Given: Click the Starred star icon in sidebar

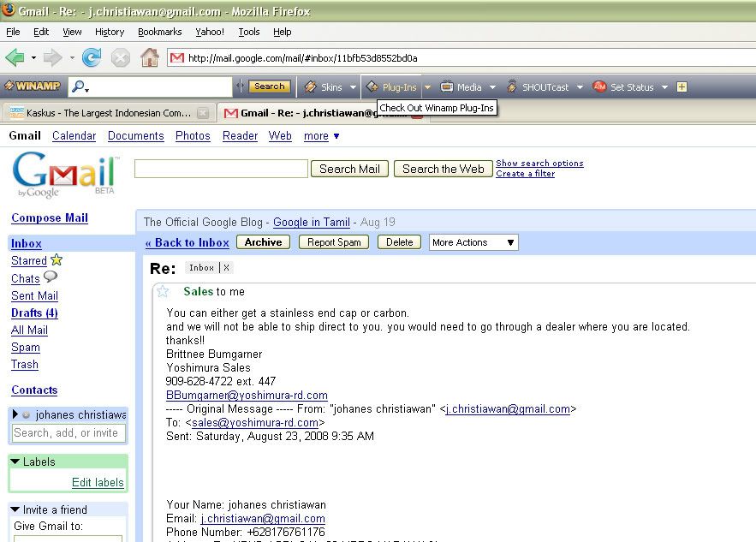Looking at the screenshot, I should click(57, 260).
